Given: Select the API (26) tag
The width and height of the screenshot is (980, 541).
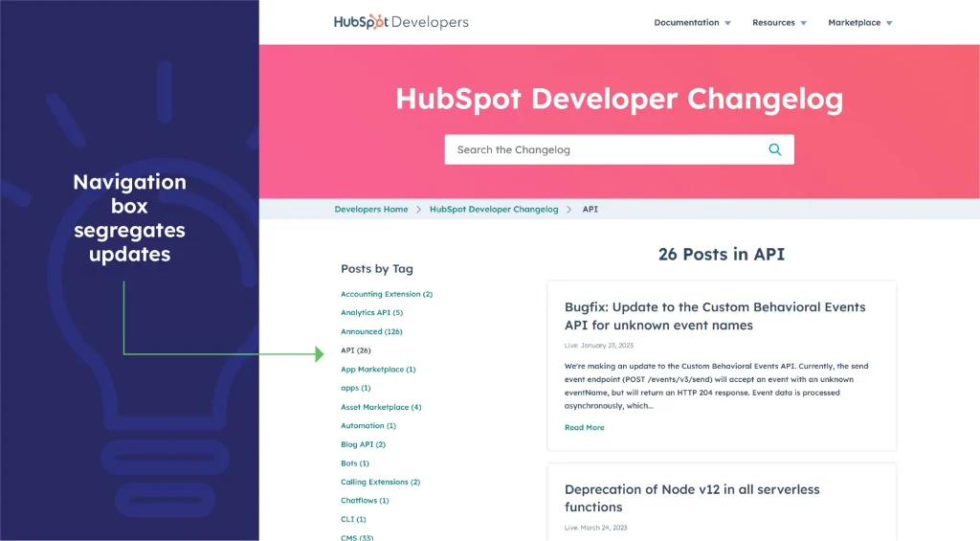Looking at the screenshot, I should [x=356, y=350].
